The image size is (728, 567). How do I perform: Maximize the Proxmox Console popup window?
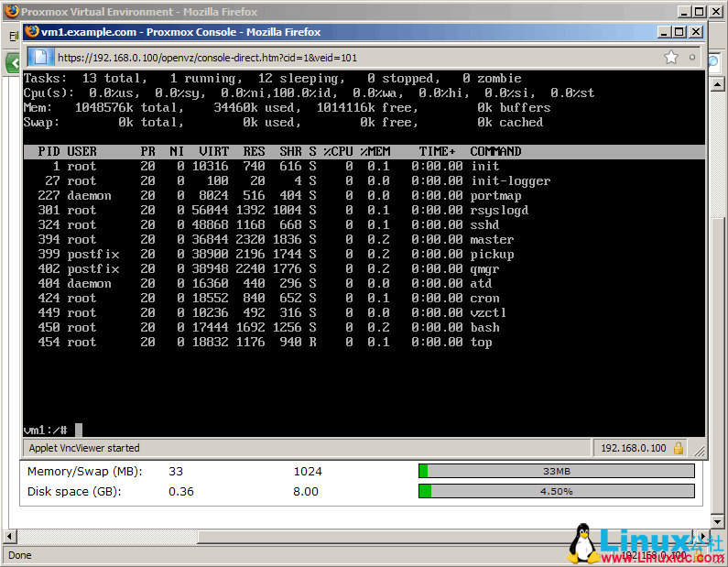(679, 32)
